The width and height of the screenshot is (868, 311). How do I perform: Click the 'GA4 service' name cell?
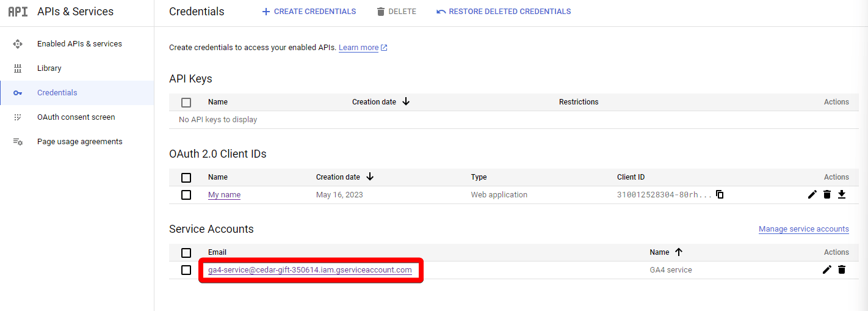671,270
